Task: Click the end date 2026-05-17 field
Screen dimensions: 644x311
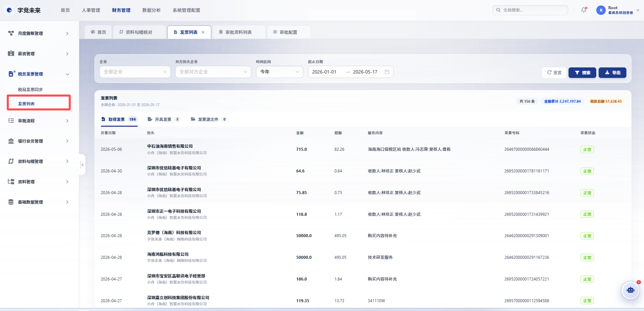Action: [x=365, y=72]
